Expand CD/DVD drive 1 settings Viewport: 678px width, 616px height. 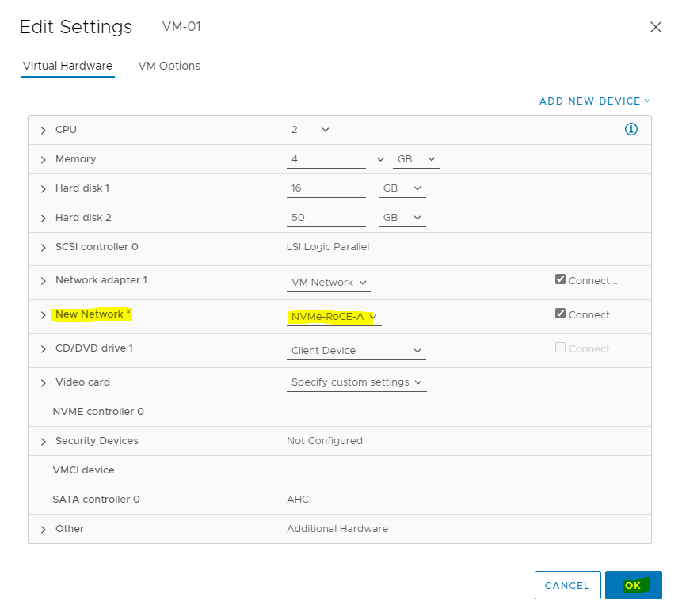click(x=43, y=349)
